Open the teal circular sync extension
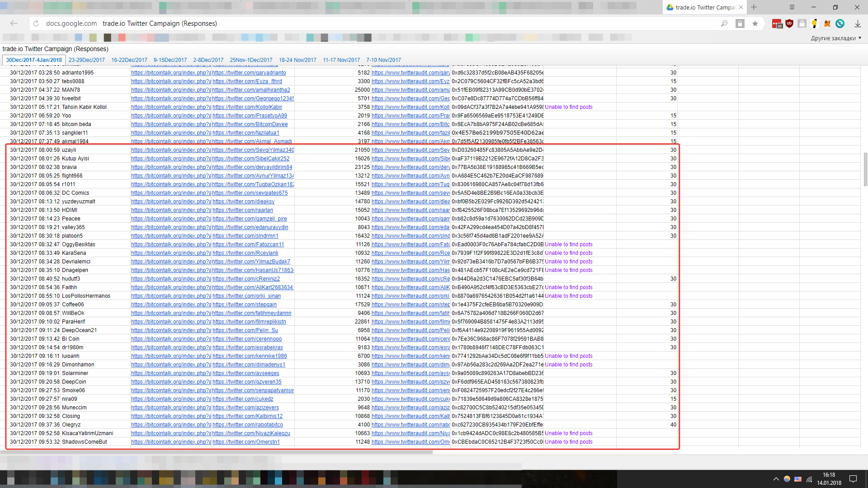 tap(840, 23)
